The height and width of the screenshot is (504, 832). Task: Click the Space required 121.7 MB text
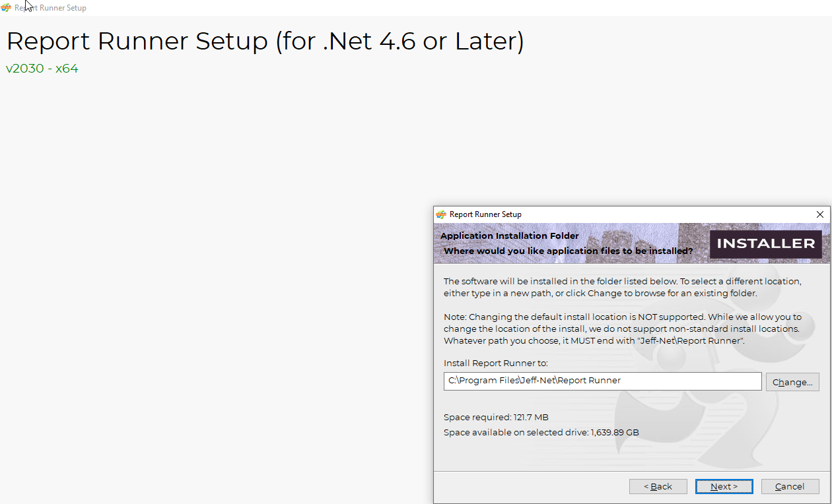496,417
